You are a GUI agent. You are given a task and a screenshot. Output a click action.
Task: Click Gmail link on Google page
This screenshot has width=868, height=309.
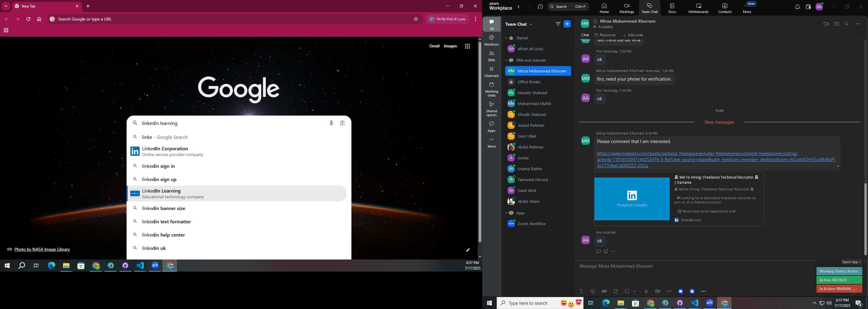[434, 46]
